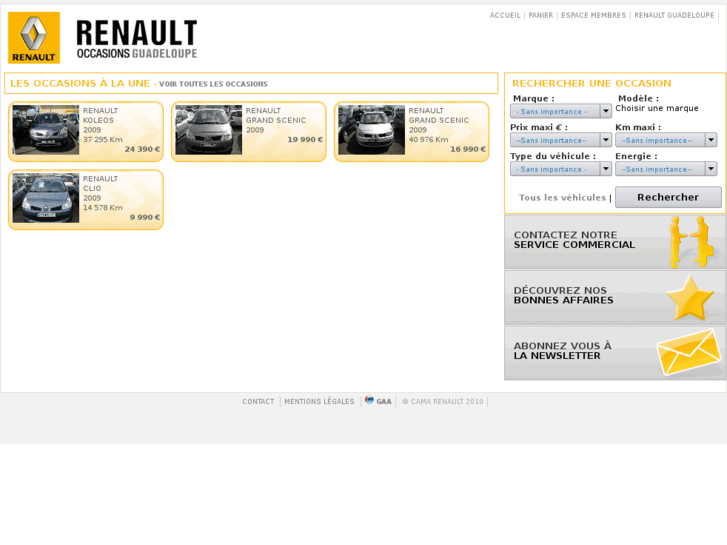Click the handshake figures icon
The width and height of the screenshot is (727, 545).
pos(691,242)
